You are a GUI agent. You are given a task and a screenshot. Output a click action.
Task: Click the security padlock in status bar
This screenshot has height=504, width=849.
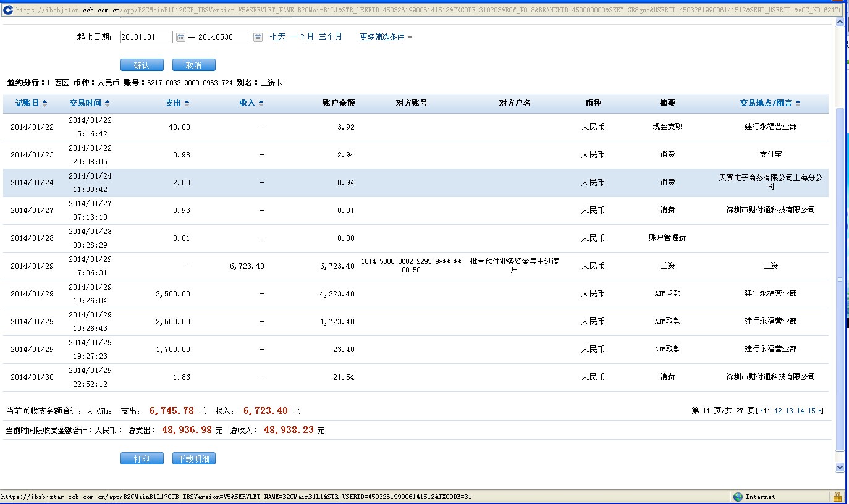(x=837, y=497)
